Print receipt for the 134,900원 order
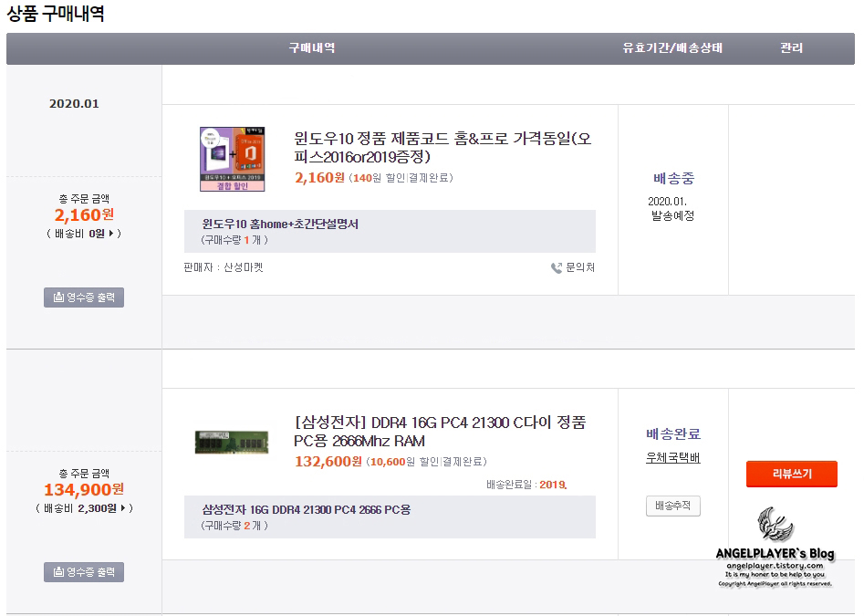Viewport: 864px width, 616px height. (84, 572)
